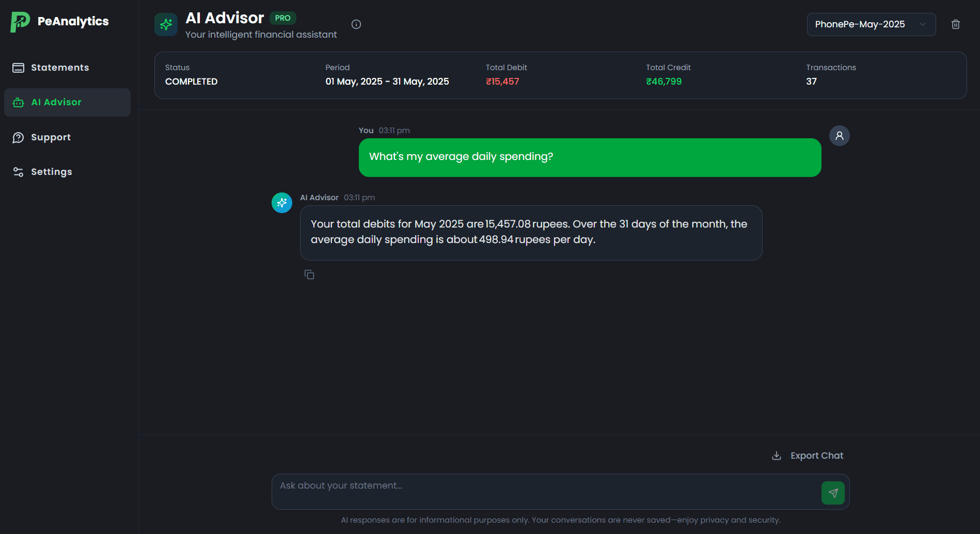Expand statement selector using the chevron arrow
The height and width of the screenshot is (534, 980).
point(923,24)
